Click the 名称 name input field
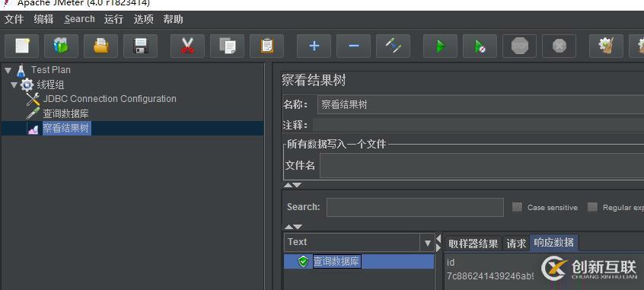Image resolution: width=644 pixels, height=290 pixels. 480,105
